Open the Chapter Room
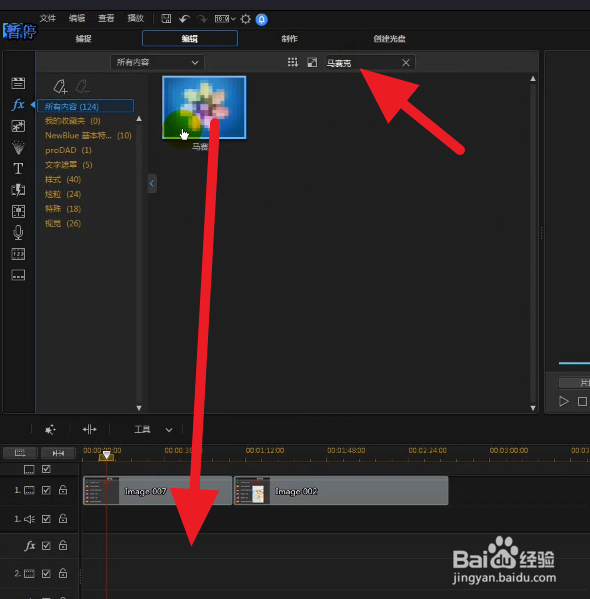The width and height of the screenshot is (590, 599). pos(18,254)
